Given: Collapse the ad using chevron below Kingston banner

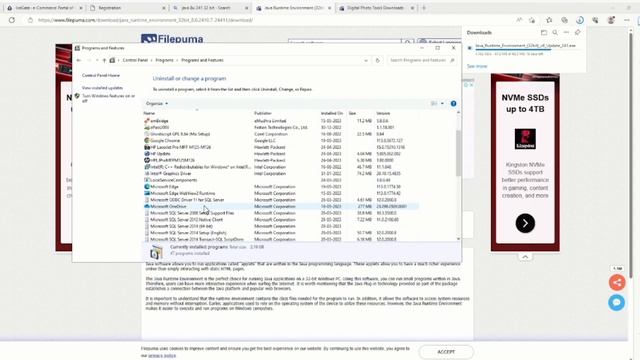Looking at the screenshot, I should click(x=525, y=257).
